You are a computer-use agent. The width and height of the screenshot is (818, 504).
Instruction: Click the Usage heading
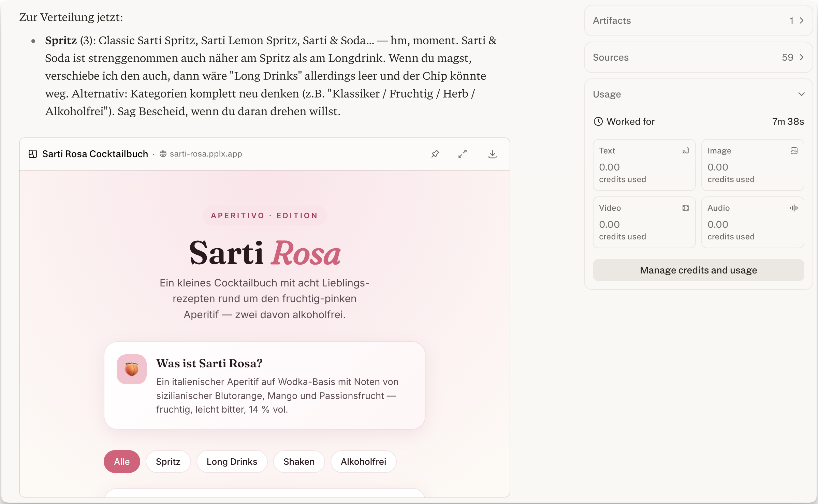pyautogui.click(x=607, y=94)
